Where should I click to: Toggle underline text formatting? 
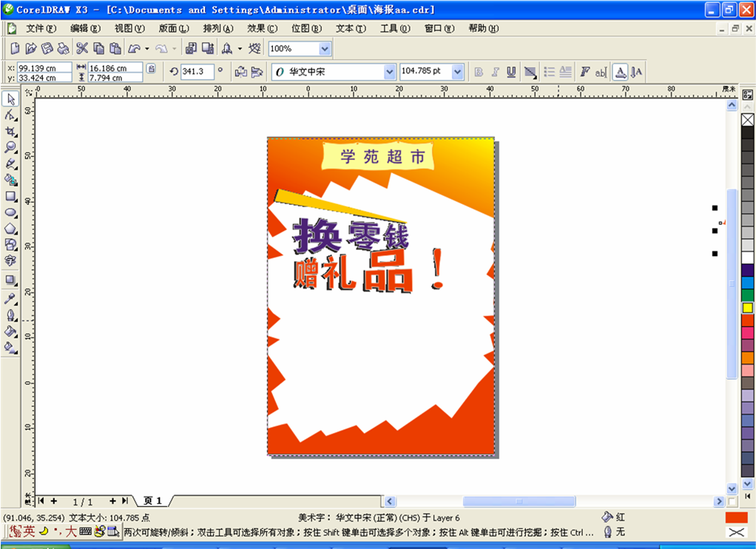pyautogui.click(x=511, y=72)
